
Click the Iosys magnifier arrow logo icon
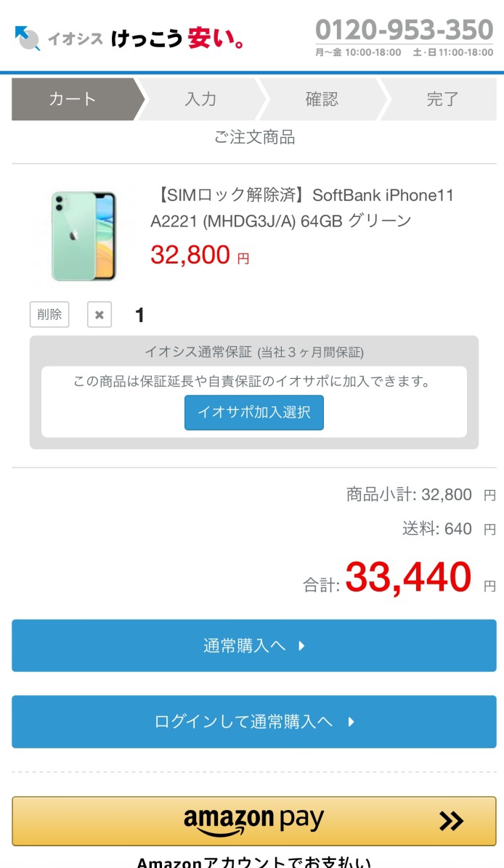28,38
